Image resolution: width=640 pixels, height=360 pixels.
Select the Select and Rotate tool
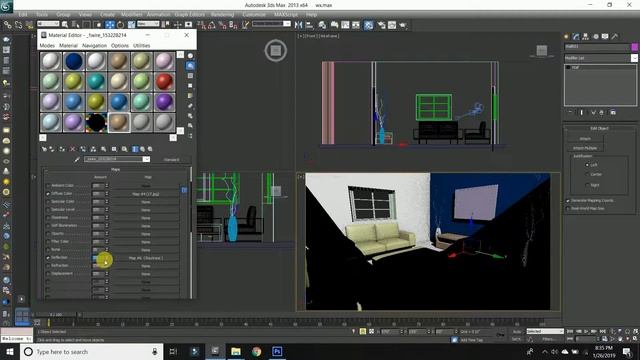120,25
